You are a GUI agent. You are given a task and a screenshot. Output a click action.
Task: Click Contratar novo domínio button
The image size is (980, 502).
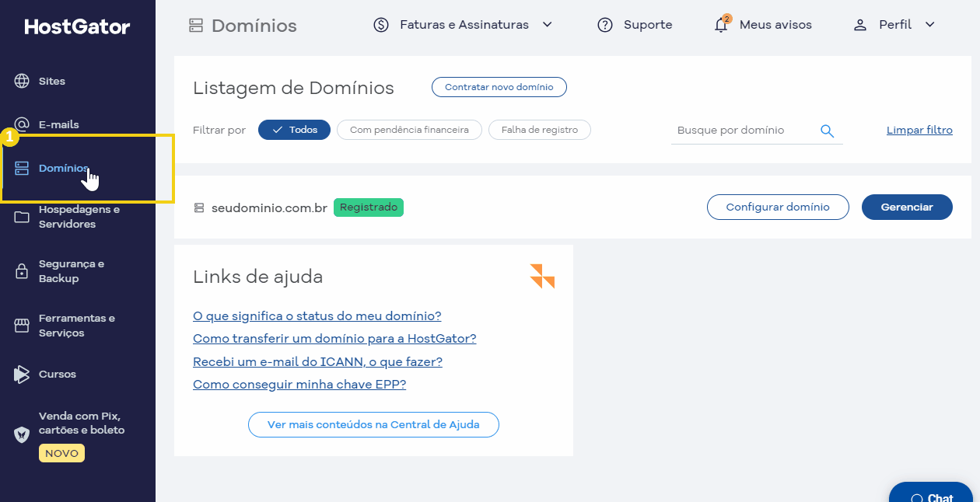[x=499, y=87]
